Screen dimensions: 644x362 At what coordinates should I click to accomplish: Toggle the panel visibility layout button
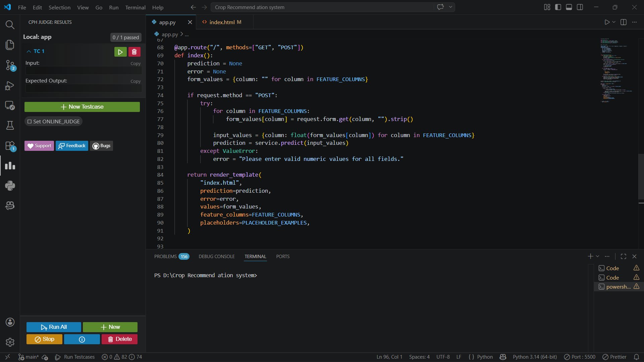pyautogui.click(x=569, y=7)
